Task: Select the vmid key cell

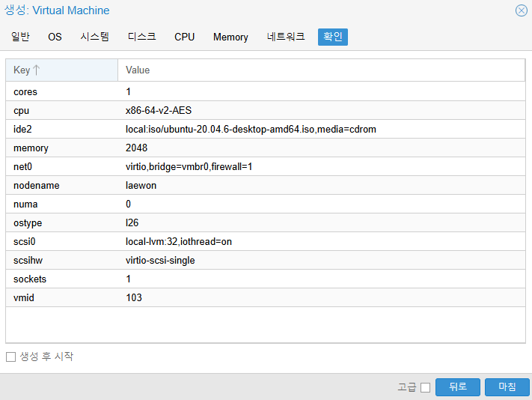Action: tap(62, 298)
